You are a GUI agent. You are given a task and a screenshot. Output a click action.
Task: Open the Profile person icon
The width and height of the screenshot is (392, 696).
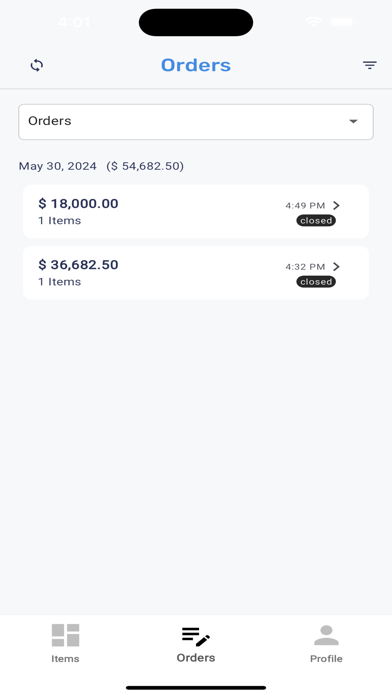click(326, 635)
